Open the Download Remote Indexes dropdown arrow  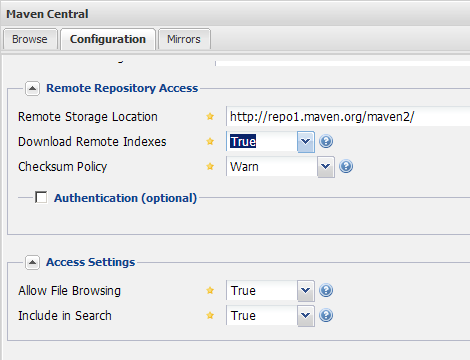(306, 142)
